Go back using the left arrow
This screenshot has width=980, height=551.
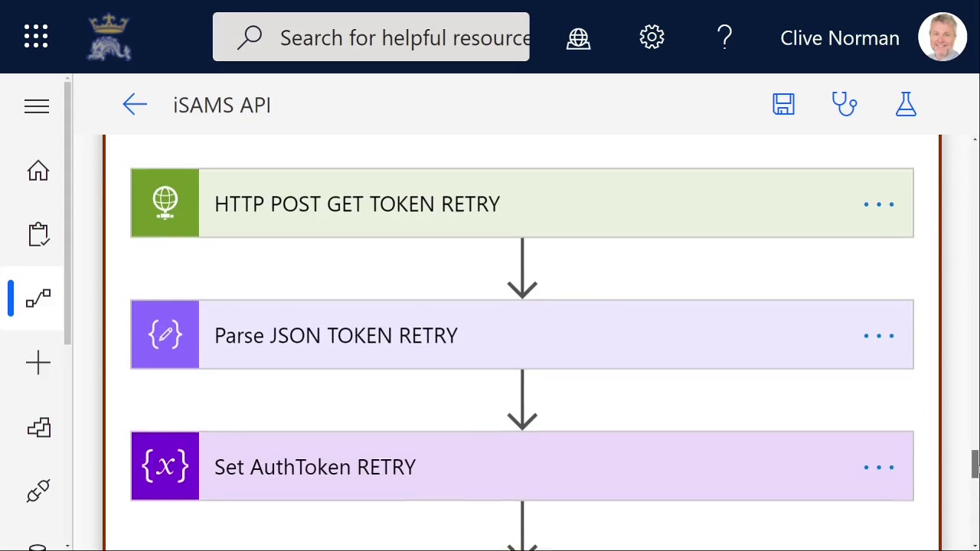point(135,105)
